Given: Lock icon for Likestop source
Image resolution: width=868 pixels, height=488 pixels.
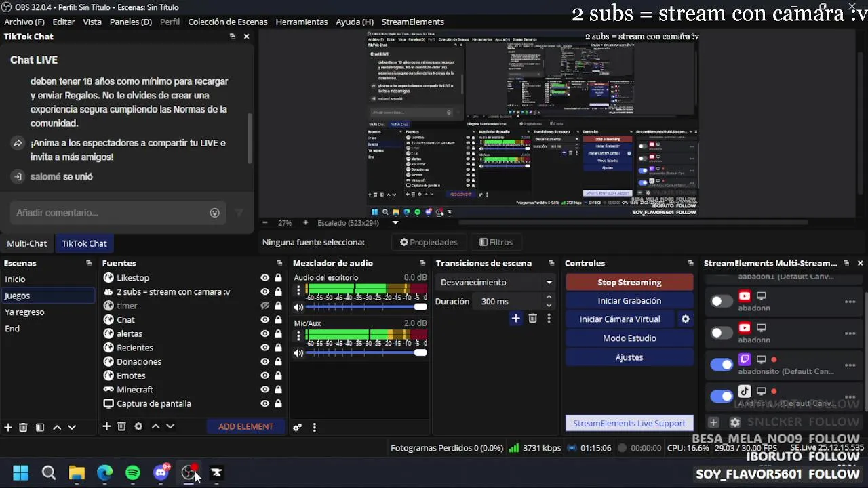Looking at the screenshot, I should coord(278,278).
